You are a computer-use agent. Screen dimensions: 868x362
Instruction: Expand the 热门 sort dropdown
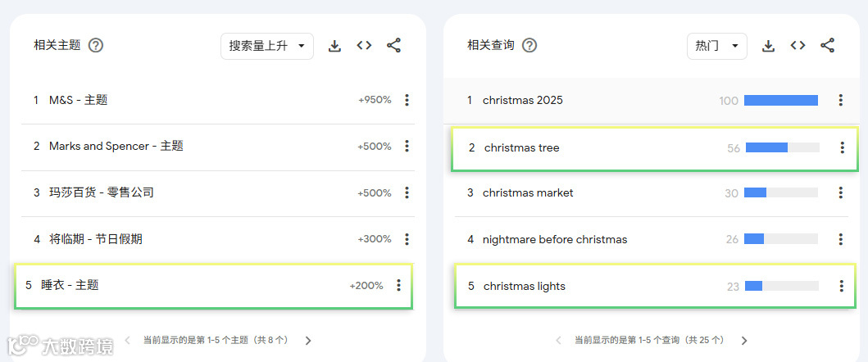(x=717, y=46)
